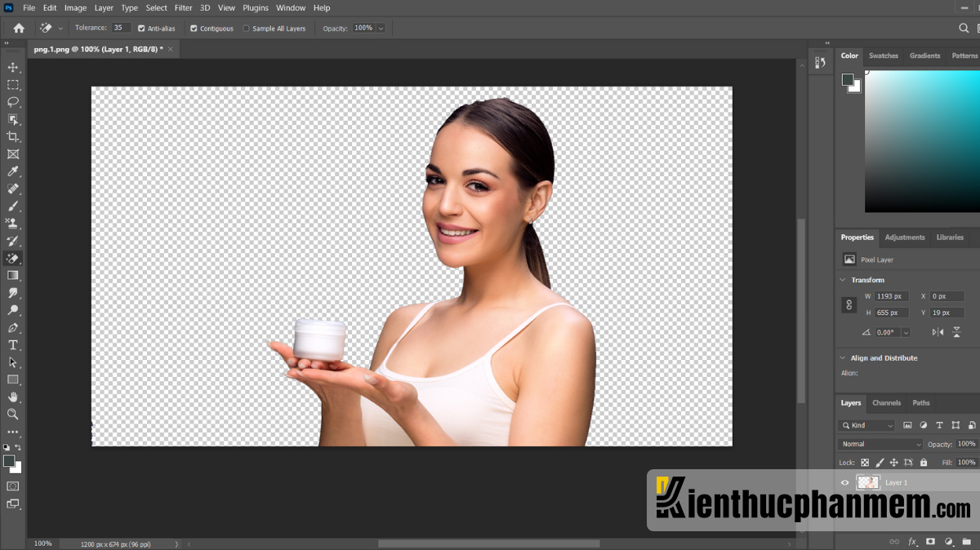Toggle the width-height link constraint icon
The image size is (980, 550).
pos(849,304)
